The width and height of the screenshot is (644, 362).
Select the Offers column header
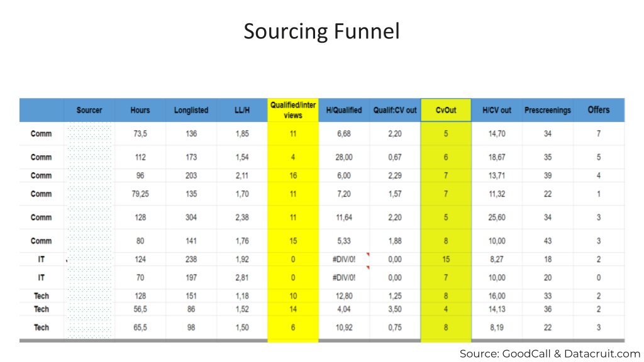(599, 110)
